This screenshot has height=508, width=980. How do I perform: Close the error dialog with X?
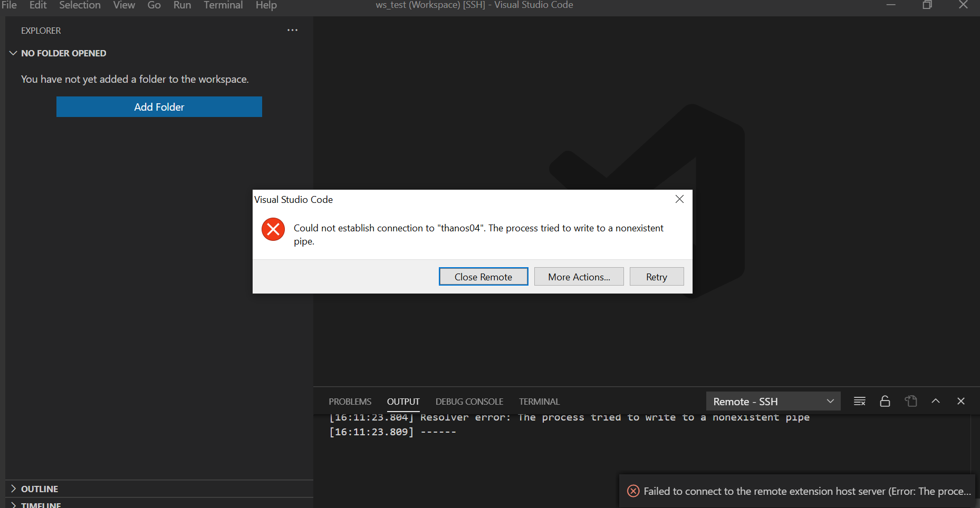pos(679,199)
